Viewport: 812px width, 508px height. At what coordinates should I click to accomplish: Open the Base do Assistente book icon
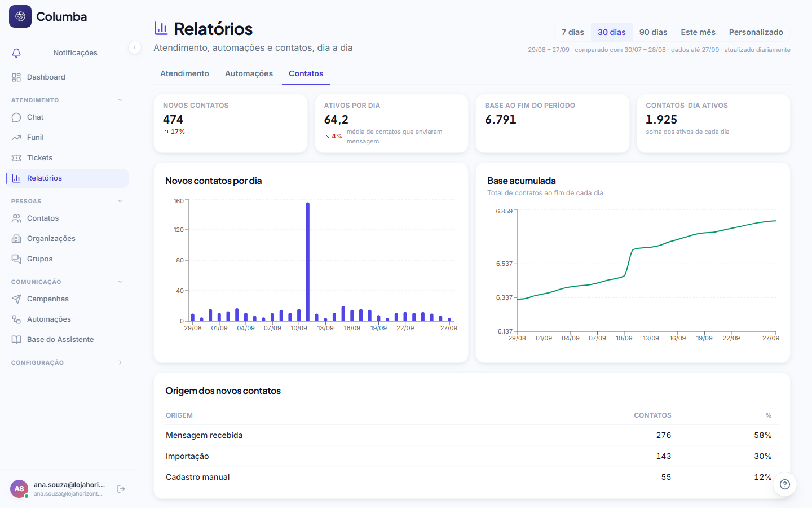point(16,340)
